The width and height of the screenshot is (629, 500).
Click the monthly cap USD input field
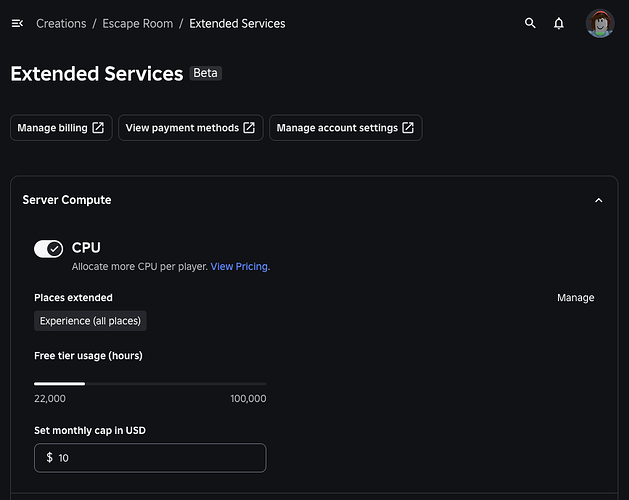(x=150, y=458)
